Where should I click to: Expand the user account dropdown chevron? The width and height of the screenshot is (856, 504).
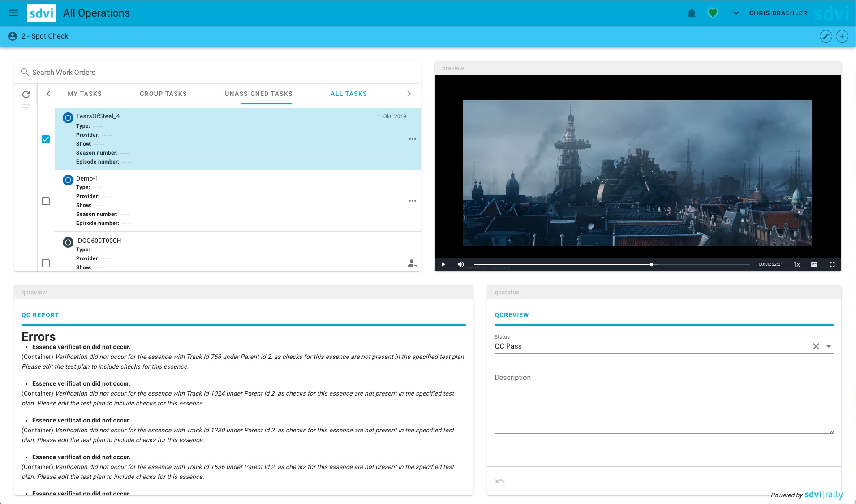(x=736, y=13)
